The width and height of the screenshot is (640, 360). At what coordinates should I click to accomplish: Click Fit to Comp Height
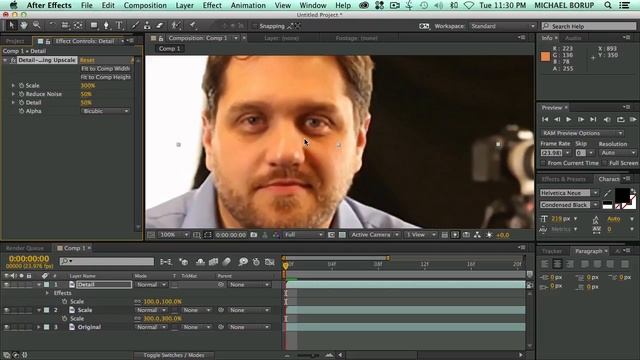[105, 77]
